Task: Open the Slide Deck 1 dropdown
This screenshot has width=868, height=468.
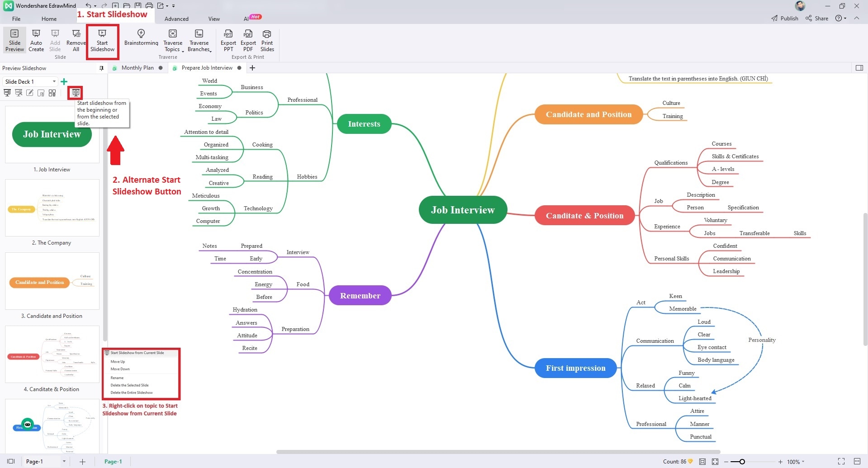Action: tap(30, 81)
